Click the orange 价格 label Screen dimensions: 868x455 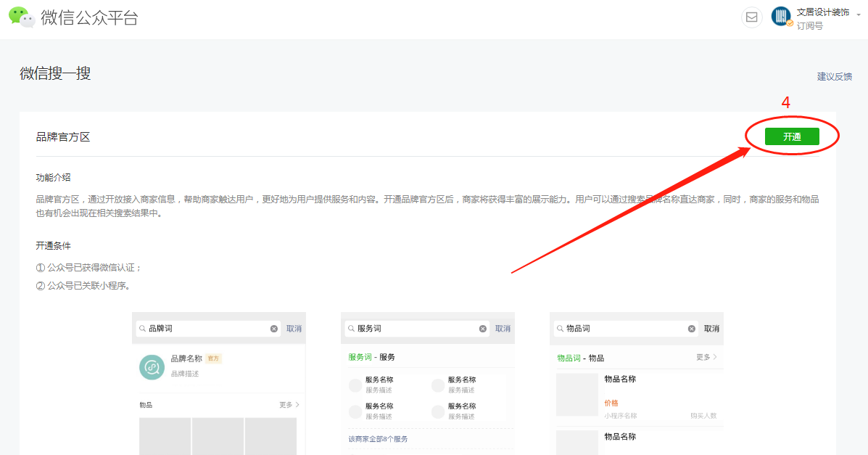611,403
